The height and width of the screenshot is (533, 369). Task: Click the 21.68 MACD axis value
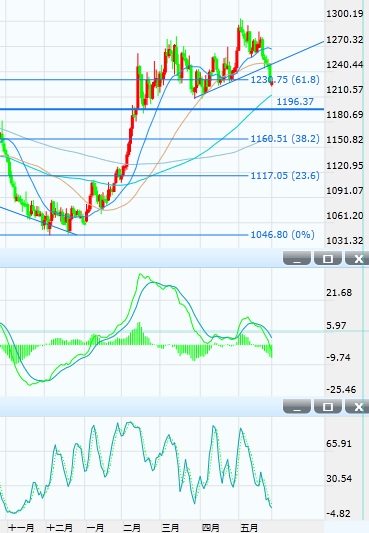click(x=339, y=293)
